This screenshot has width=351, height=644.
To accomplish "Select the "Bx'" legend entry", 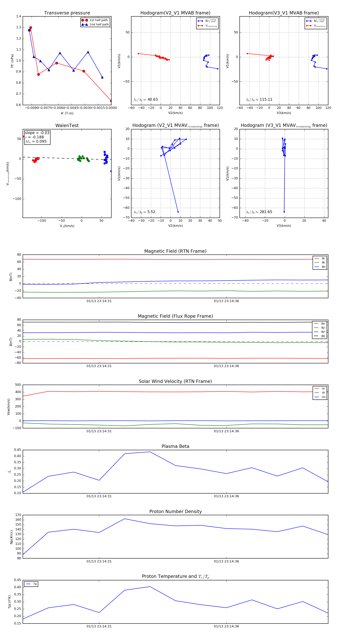I will pos(320,324).
